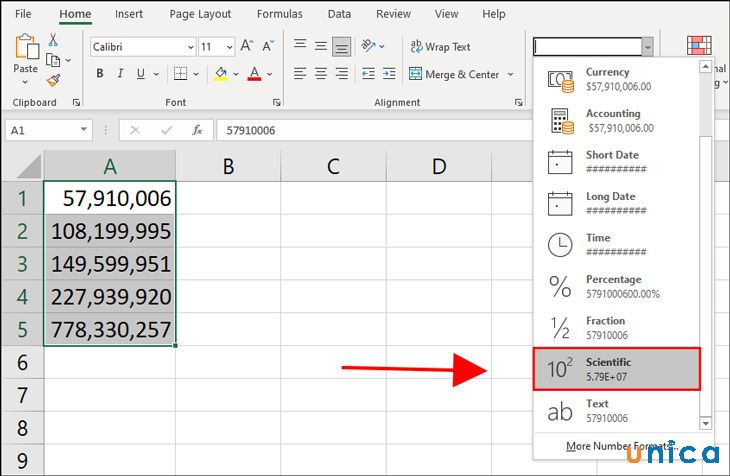Choose Currency number format
The height and width of the screenshot is (476, 730).
[616, 79]
